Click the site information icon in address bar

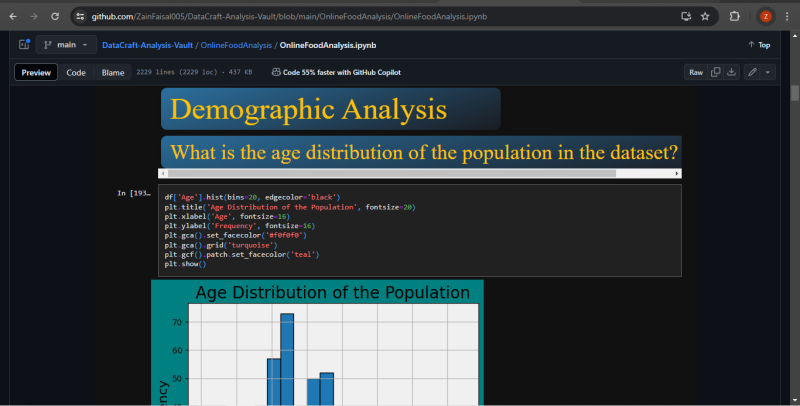(80, 16)
